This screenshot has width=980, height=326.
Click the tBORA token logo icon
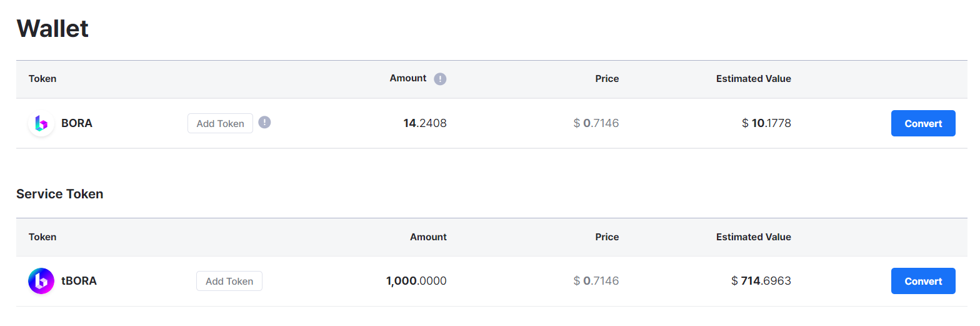41,281
